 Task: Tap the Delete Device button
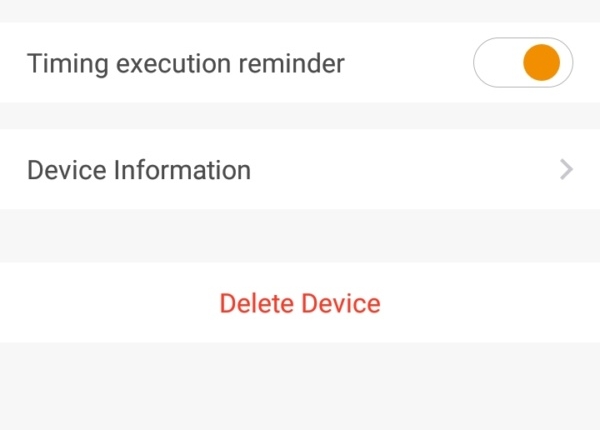300,303
